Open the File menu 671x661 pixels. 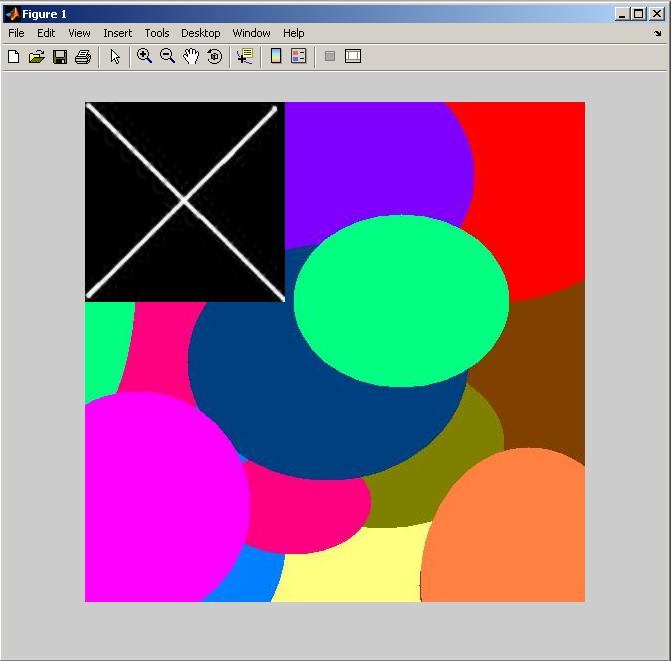tap(16, 33)
